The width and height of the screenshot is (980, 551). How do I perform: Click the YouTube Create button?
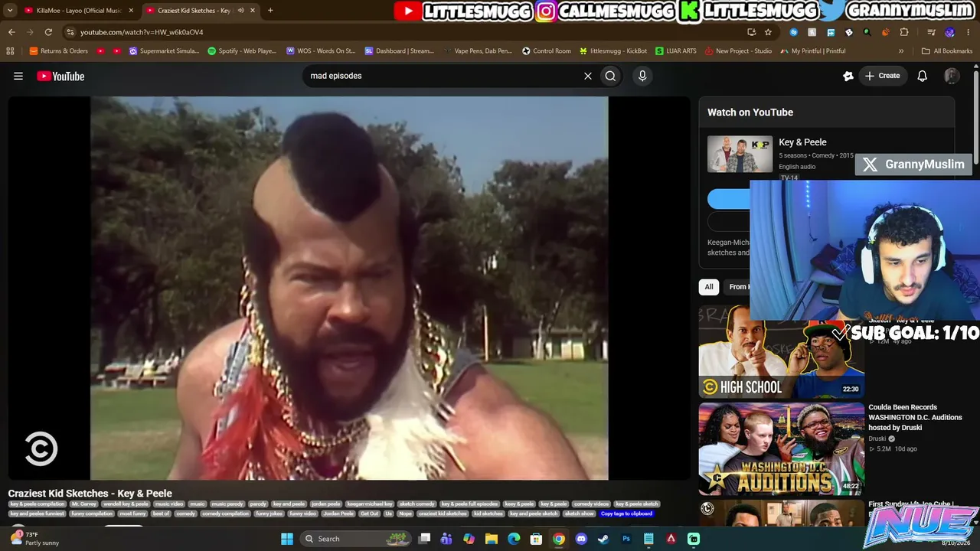[883, 76]
